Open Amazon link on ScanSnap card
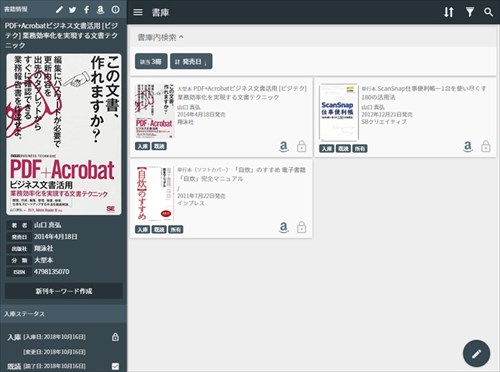The image size is (500, 372). [468, 146]
